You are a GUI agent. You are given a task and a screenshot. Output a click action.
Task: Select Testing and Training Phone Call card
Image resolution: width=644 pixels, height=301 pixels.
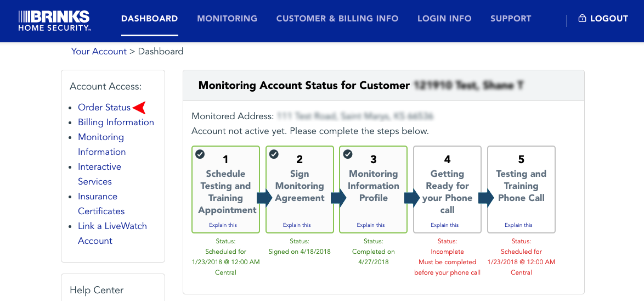click(x=521, y=189)
